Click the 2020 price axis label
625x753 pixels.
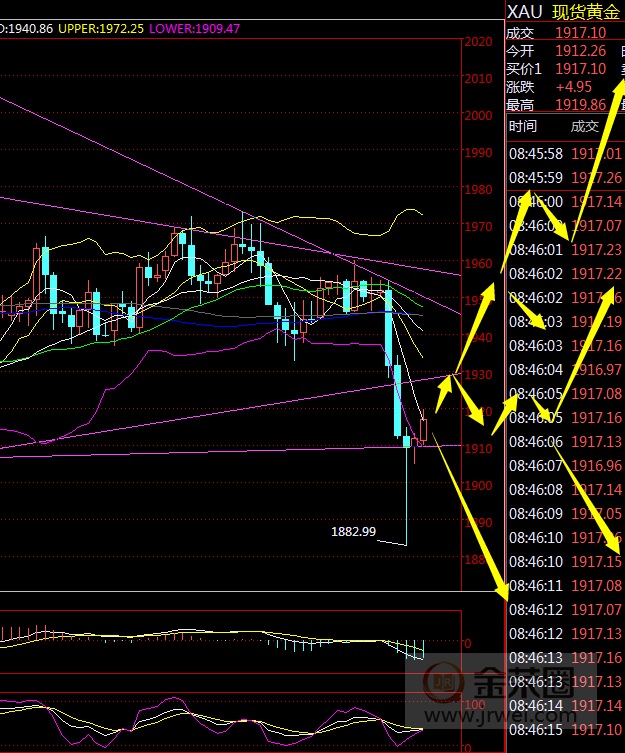(479, 43)
